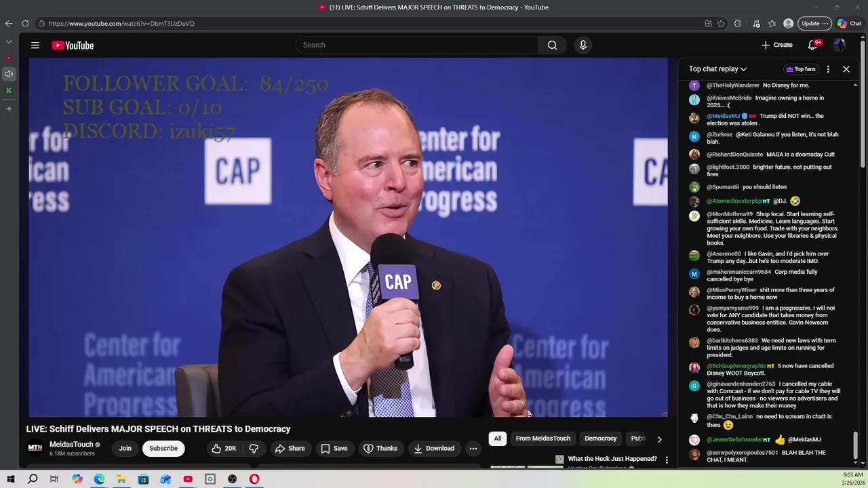Screen dimensions: 868x488
Task: Open the YouTube guide hamburger menu
Action: (x=35, y=45)
